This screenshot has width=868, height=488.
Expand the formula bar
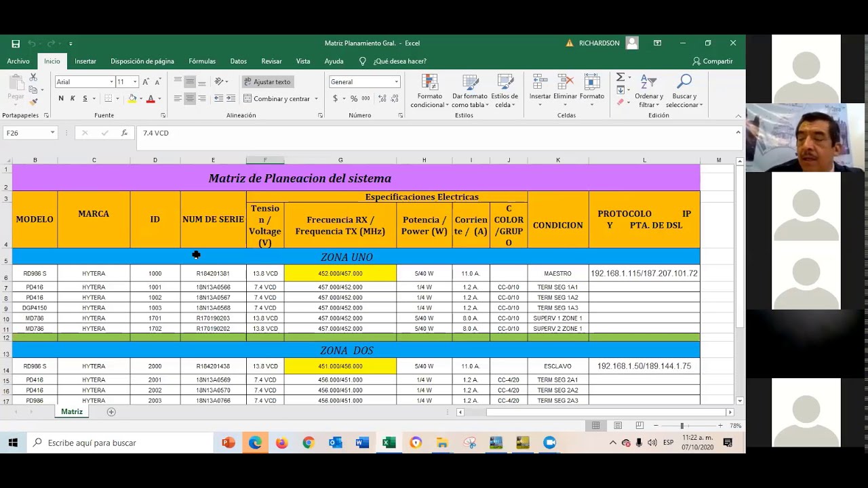[x=738, y=132]
